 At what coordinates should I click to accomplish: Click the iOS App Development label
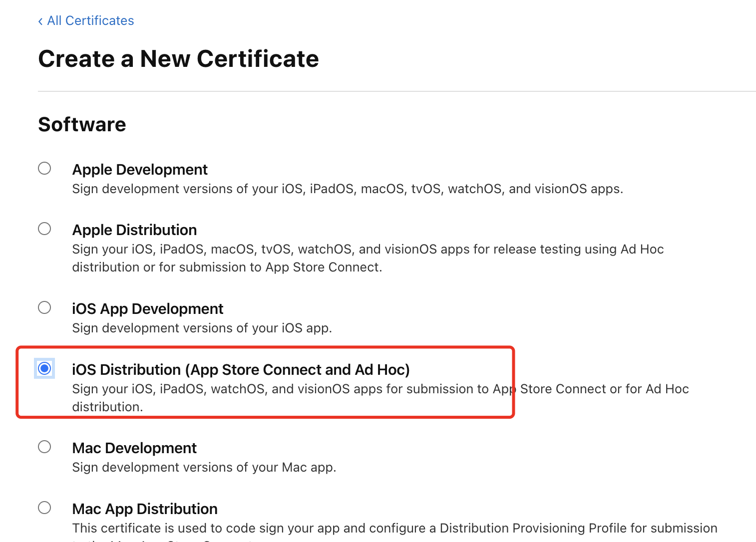[x=148, y=309]
